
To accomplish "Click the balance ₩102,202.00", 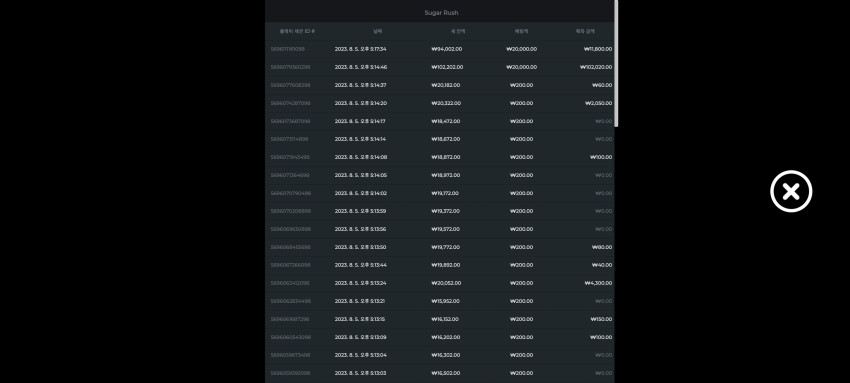I will [x=447, y=67].
